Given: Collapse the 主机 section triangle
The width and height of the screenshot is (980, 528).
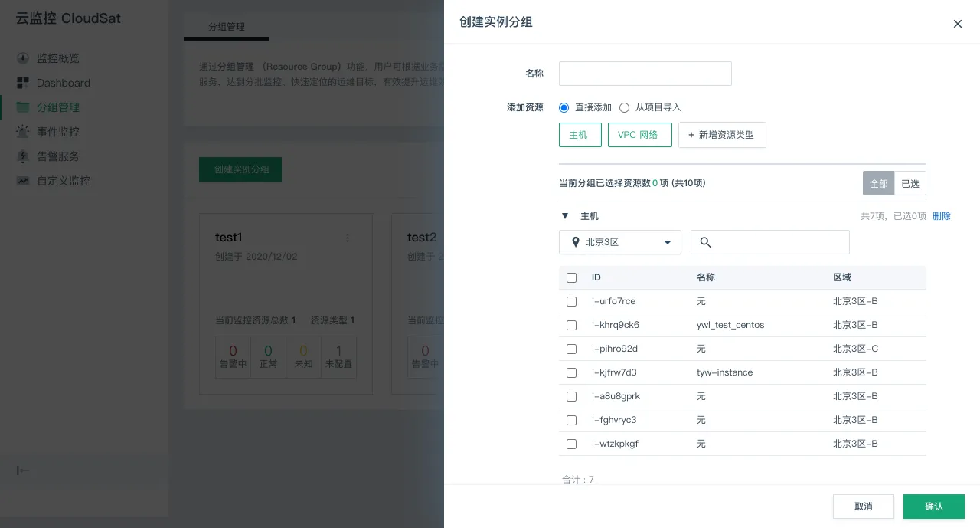Looking at the screenshot, I should pos(565,216).
